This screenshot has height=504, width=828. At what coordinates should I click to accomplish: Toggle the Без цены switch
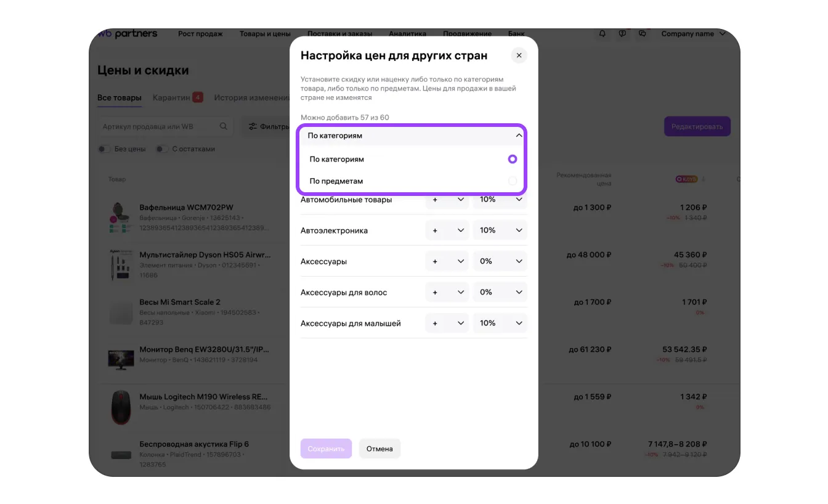point(105,149)
